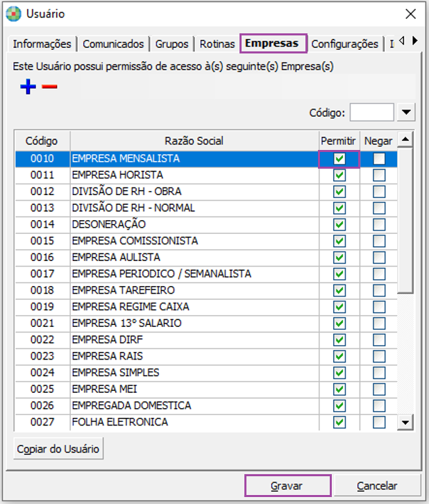Select the EMPRESA AULISTA row
The height and width of the screenshot is (504, 429).
pyautogui.click(x=206, y=258)
